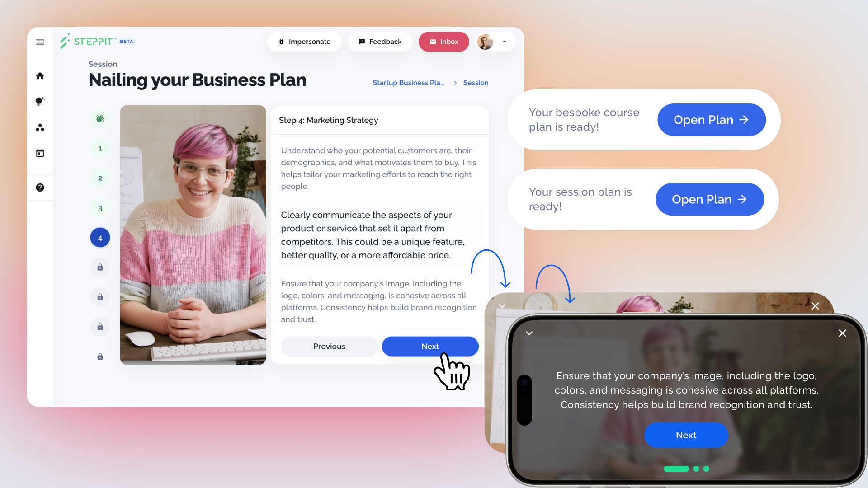The height and width of the screenshot is (488, 868).
Task: Click the hamburger menu icon top-left
Action: (39, 41)
